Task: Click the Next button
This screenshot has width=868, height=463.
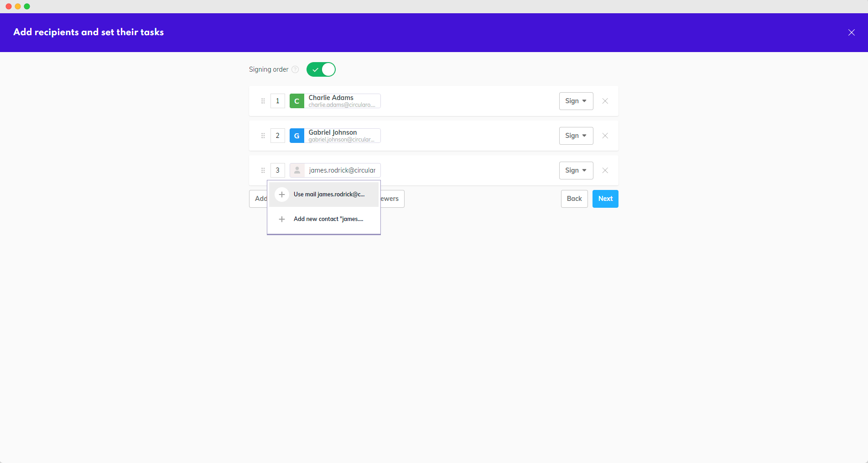Action: (605, 199)
